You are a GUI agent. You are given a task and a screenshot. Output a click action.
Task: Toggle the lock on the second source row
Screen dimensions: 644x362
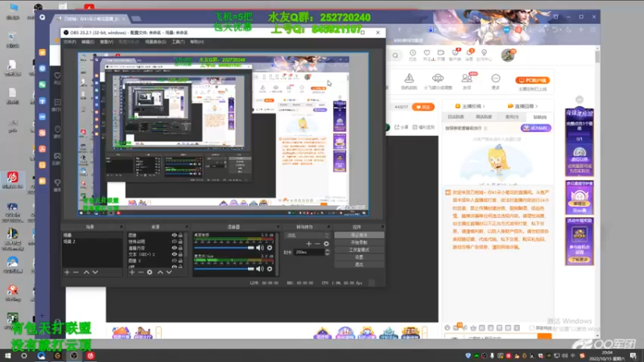point(180,242)
